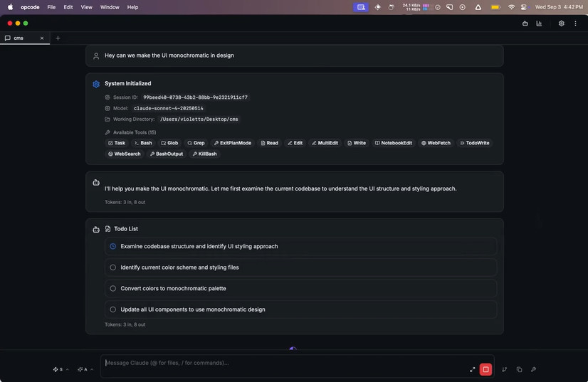Open the Window menu
Viewport: 588px width, 382px height.
110,7
